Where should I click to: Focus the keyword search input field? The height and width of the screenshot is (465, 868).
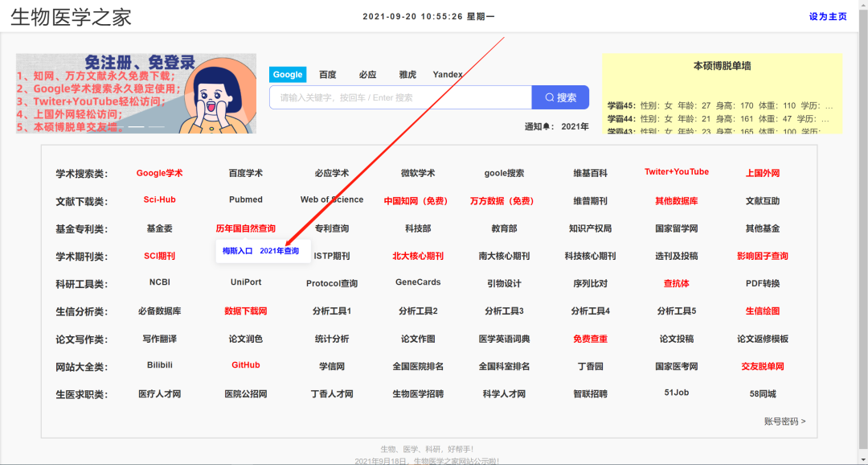coord(401,97)
